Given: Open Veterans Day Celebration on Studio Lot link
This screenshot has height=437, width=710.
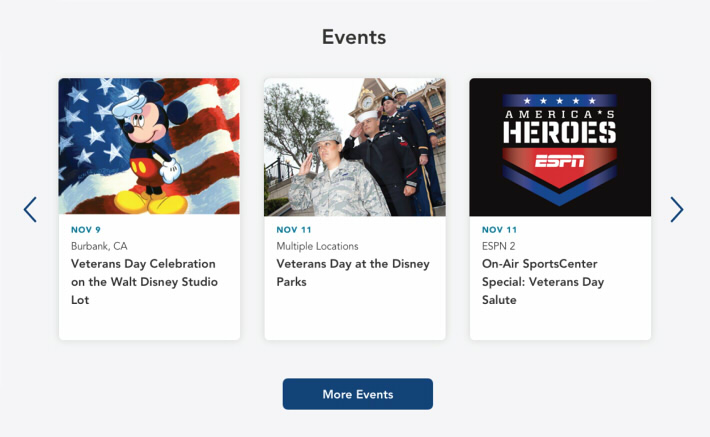Looking at the screenshot, I should pos(144,282).
